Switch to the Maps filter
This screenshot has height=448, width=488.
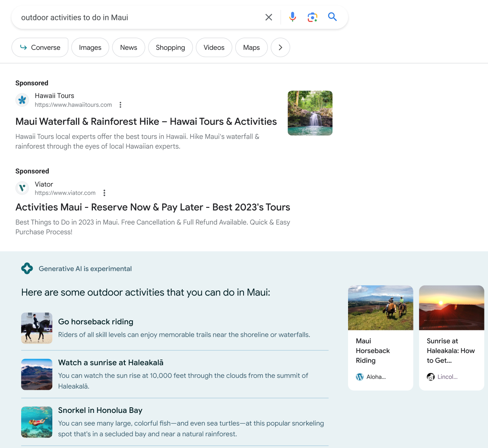click(x=252, y=47)
